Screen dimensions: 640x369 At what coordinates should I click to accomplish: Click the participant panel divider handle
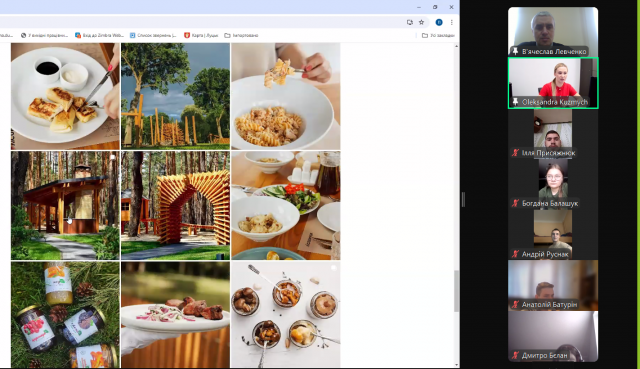click(463, 200)
